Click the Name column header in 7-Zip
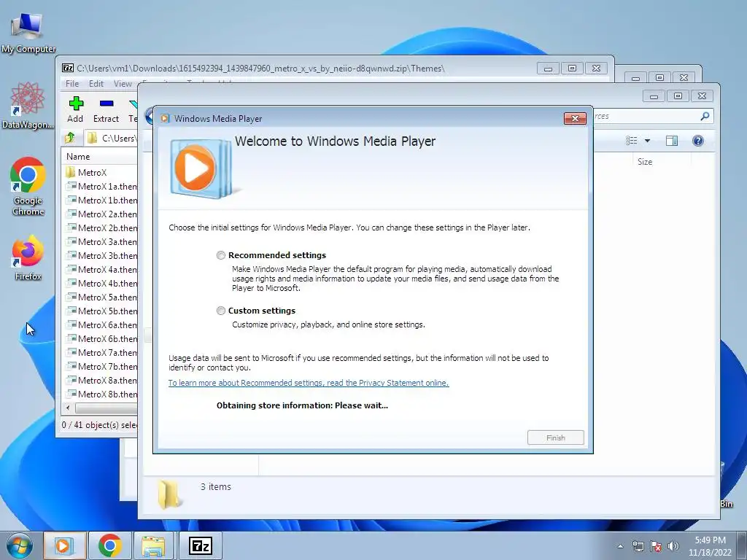Screen dimensions: 747x560 pyautogui.click(x=78, y=157)
